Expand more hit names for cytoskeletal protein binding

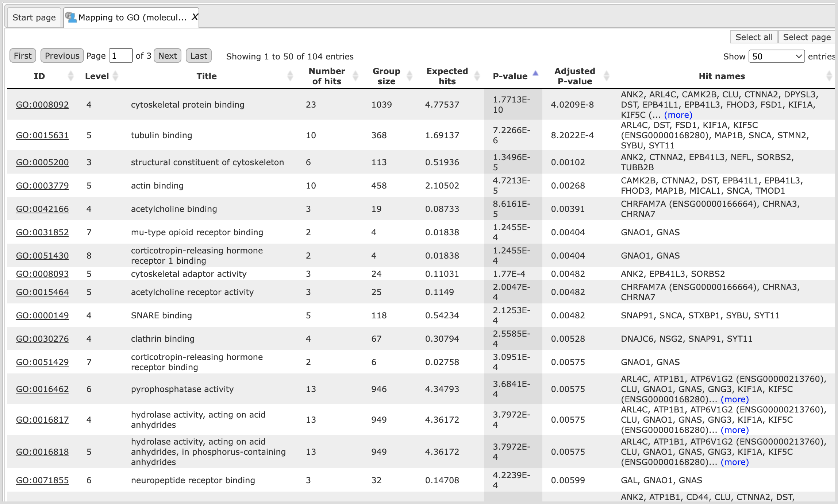click(x=678, y=115)
